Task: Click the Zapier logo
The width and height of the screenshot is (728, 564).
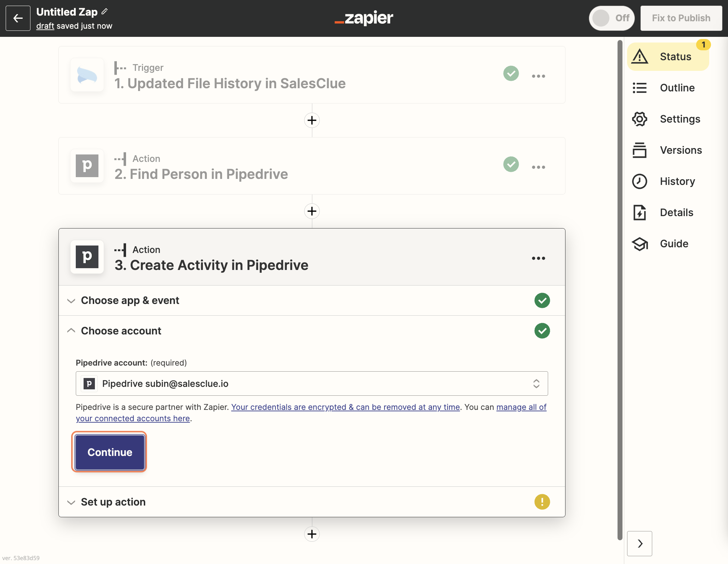Action: click(364, 18)
